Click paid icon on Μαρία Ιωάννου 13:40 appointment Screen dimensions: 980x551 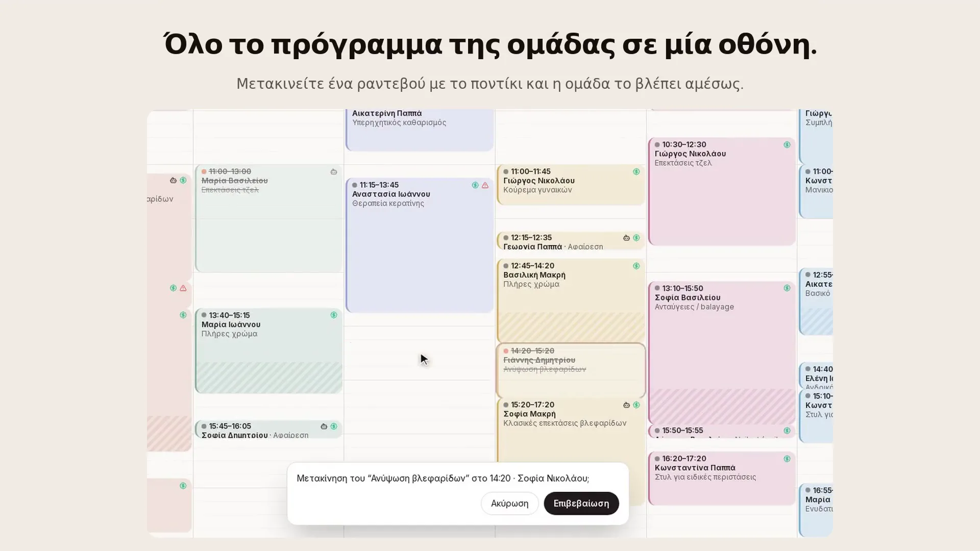334,315
